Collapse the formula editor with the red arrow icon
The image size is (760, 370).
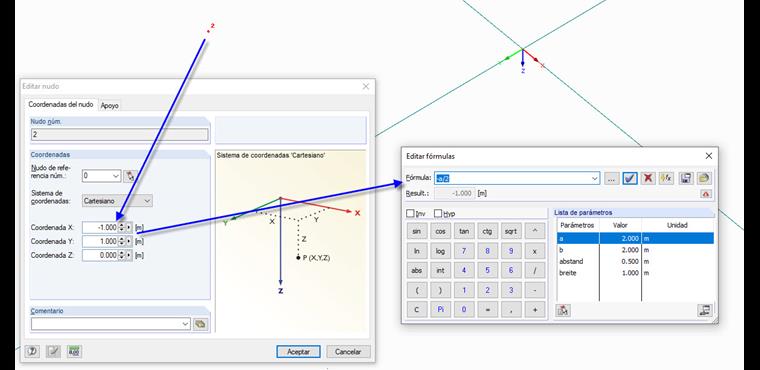[706, 193]
